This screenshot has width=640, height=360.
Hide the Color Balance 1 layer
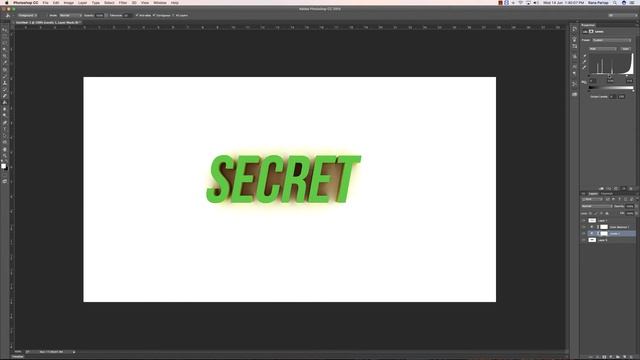click(x=583, y=227)
